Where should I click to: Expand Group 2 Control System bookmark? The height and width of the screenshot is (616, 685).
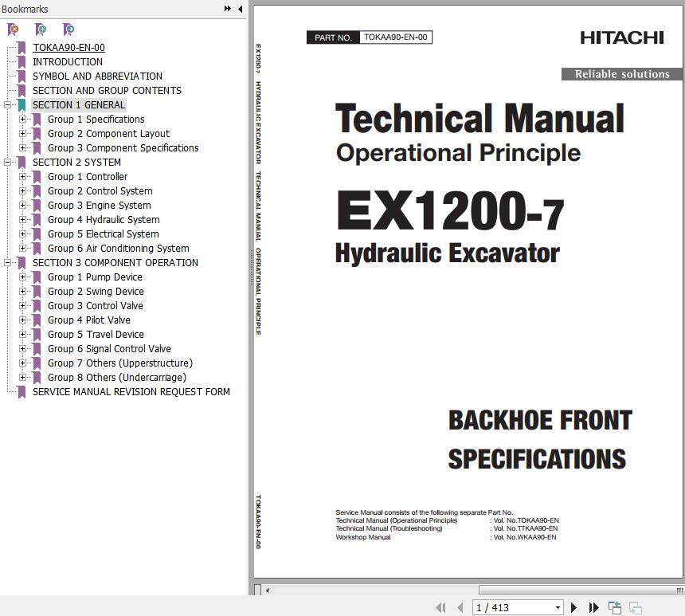point(23,191)
